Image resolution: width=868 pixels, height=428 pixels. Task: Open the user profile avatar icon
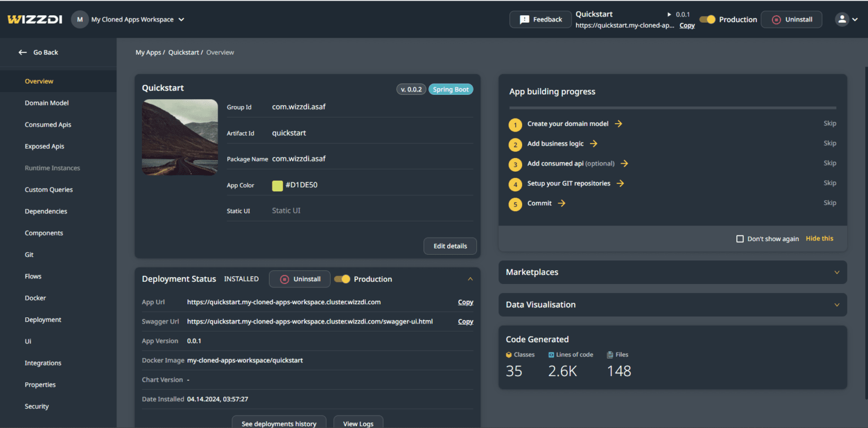[842, 19]
